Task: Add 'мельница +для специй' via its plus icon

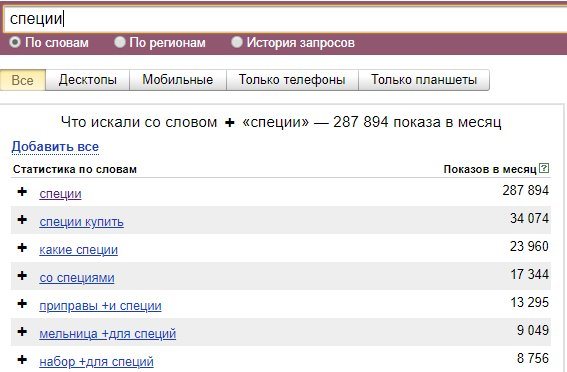Action: click(x=22, y=332)
